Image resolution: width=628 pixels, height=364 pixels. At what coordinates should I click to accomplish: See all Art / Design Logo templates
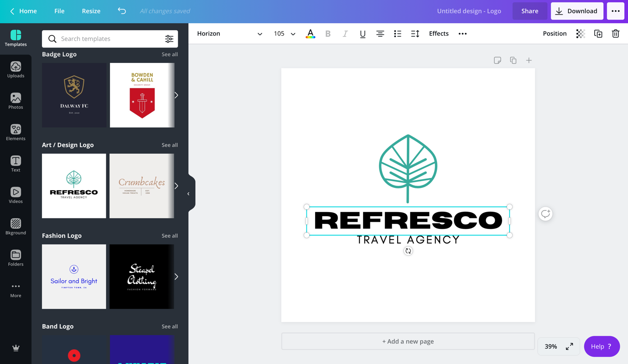(170, 145)
